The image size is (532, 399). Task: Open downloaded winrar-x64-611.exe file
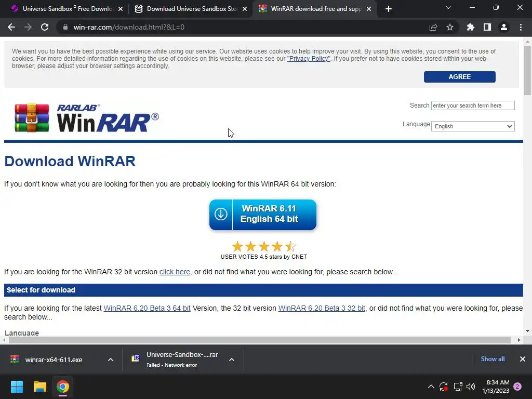pyautogui.click(x=54, y=360)
